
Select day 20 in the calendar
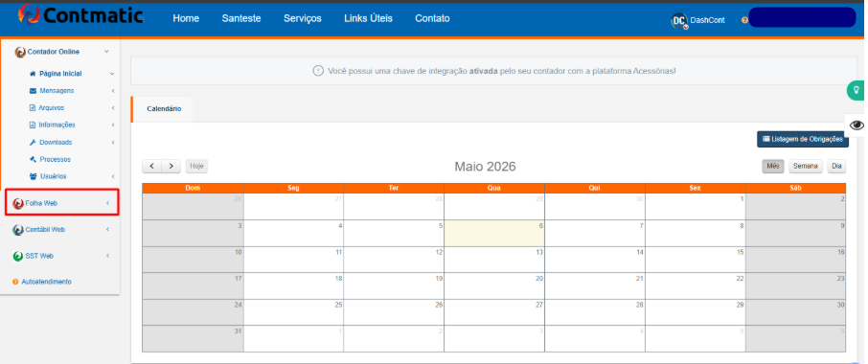[x=494, y=286]
